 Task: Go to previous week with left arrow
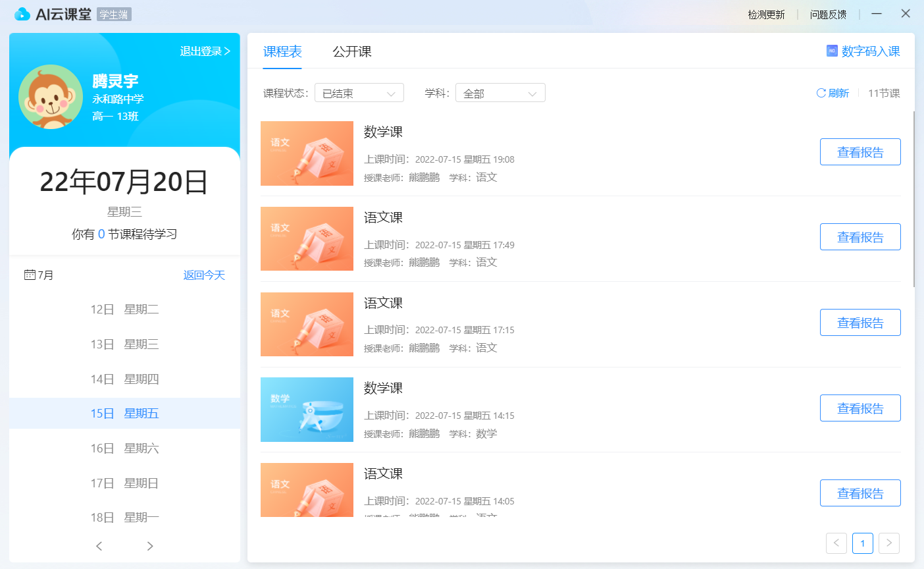(99, 546)
